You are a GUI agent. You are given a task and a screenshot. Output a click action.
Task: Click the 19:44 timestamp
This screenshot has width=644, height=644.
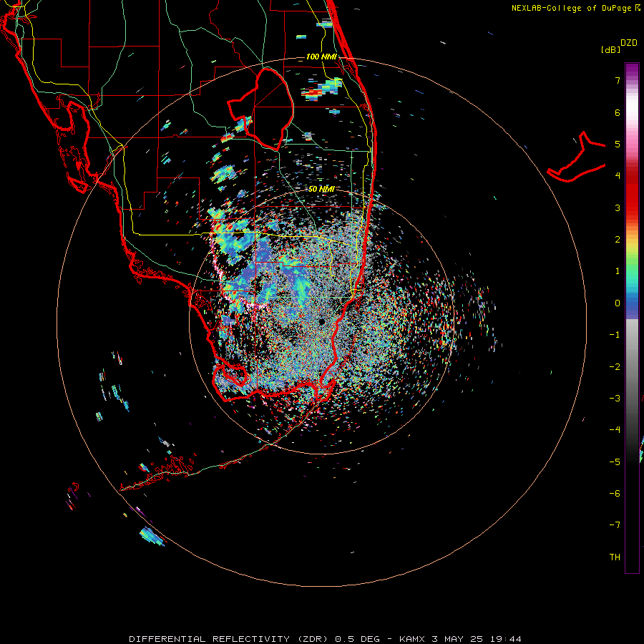coord(506,639)
